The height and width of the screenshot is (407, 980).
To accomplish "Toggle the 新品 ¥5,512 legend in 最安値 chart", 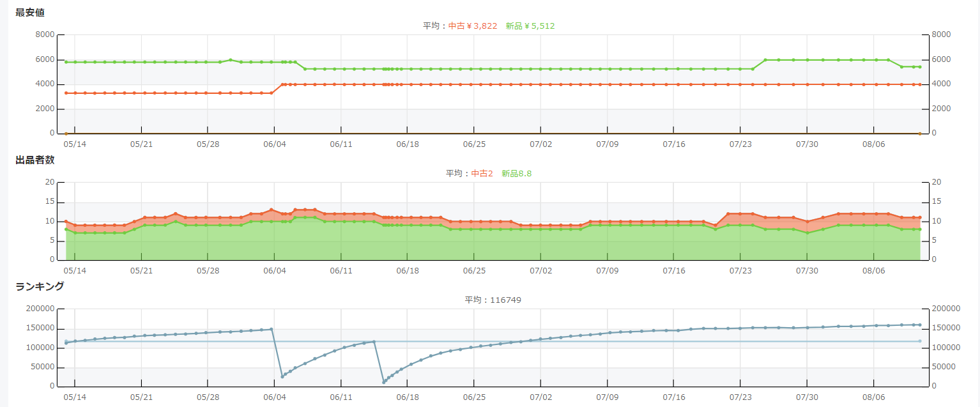I will pos(530,26).
